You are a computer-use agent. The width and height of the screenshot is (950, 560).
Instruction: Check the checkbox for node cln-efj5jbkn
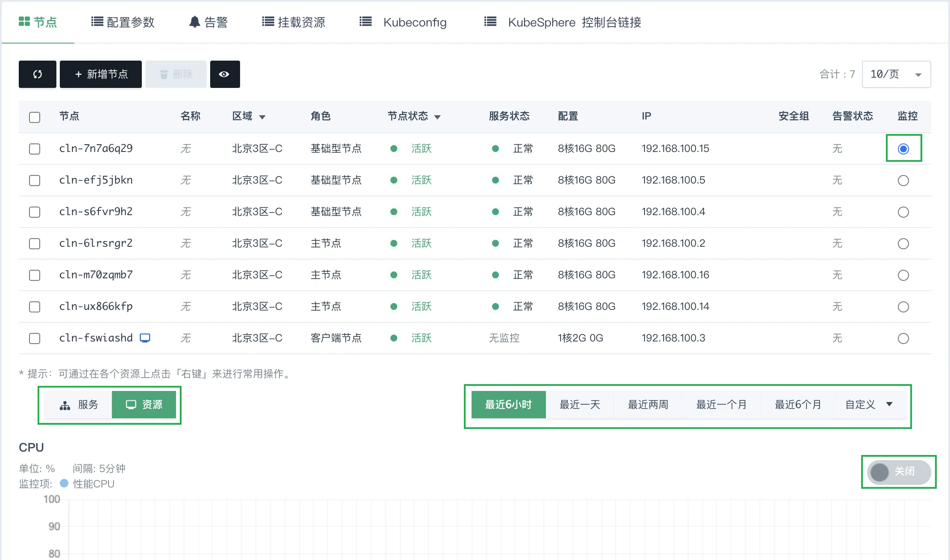35,180
